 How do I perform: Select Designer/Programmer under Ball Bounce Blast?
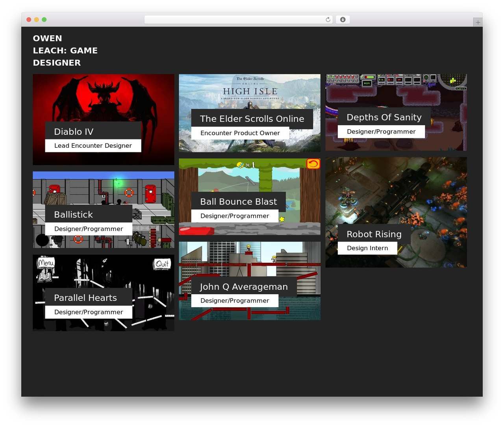tap(235, 216)
